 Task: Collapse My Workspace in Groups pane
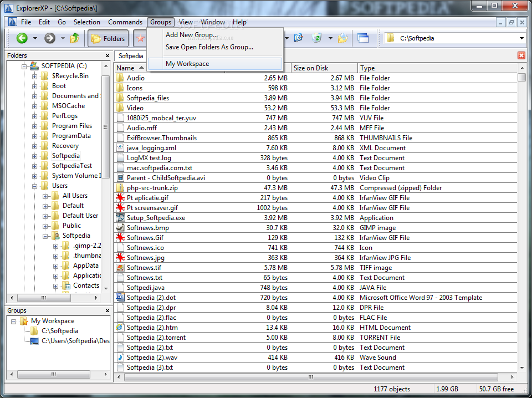click(13, 322)
